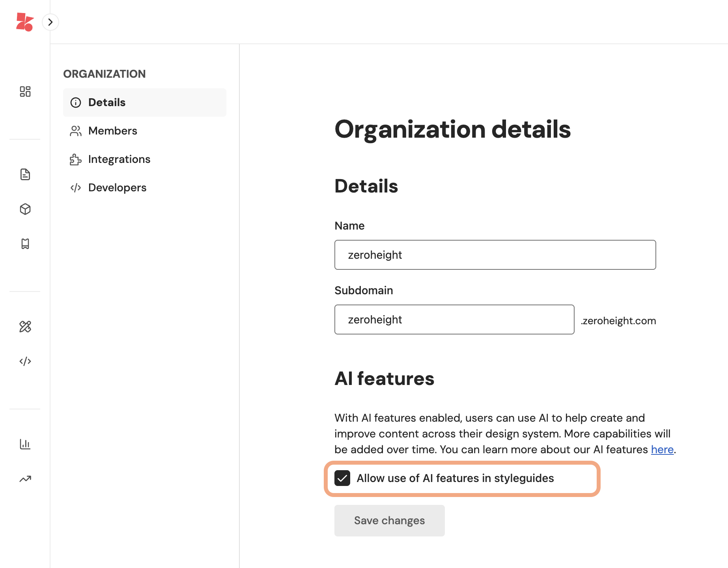Click the ORGANIZATION sidebar heading
Screen dimensions: 728x568
(105, 74)
